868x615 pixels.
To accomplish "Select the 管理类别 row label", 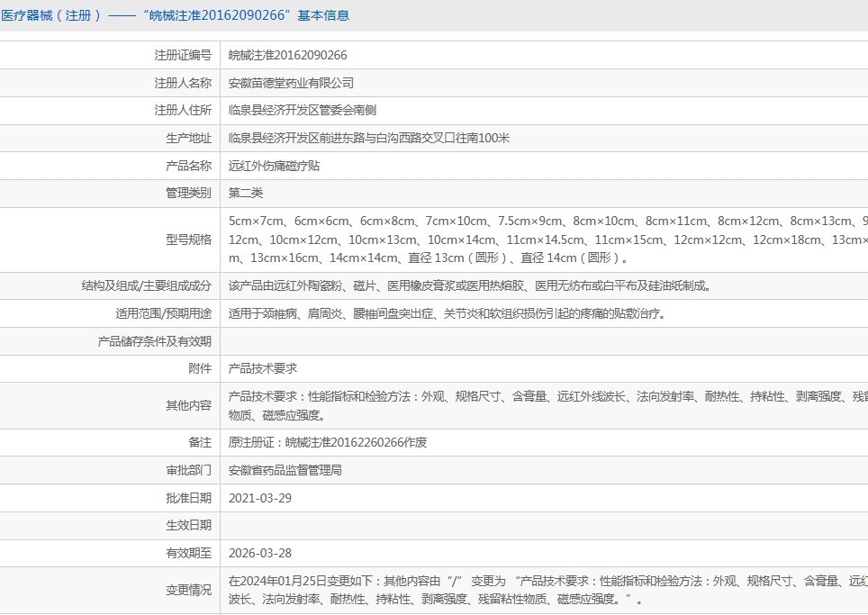I will tap(188, 193).
